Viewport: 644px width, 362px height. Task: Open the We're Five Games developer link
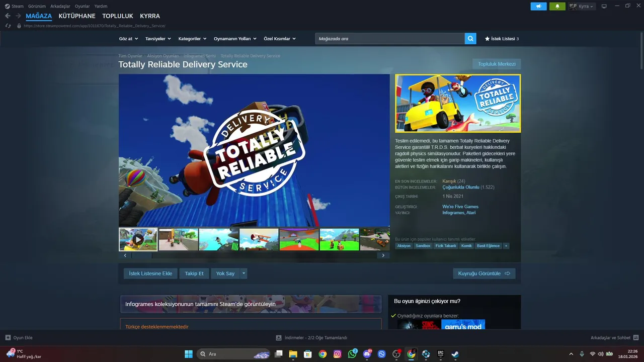click(x=460, y=207)
